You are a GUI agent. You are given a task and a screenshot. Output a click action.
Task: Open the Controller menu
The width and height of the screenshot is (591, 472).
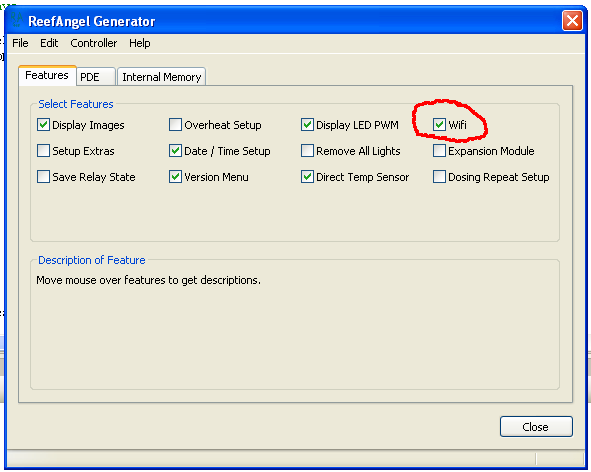click(93, 43)
